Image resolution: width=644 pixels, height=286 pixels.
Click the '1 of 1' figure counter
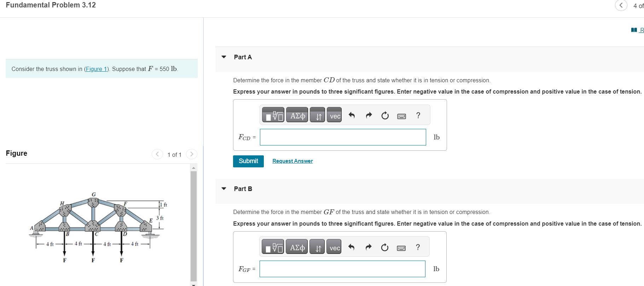point(174,155)
